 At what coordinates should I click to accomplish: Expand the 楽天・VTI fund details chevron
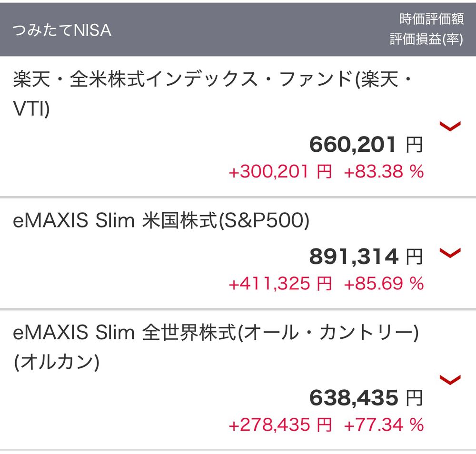pos(450,126)
